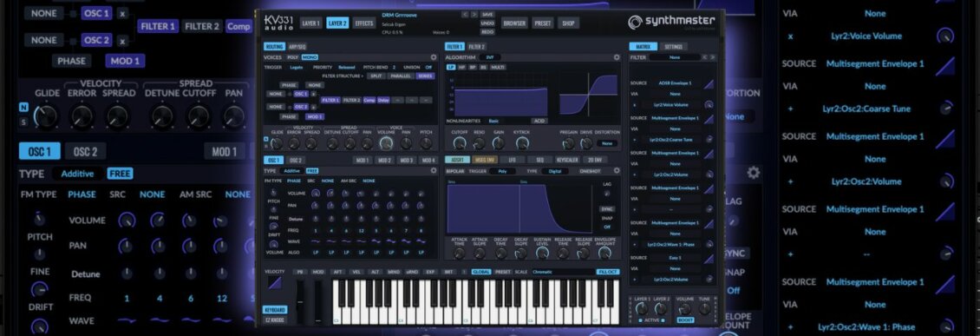Click the envelope Release Time knob
This screenshot has height=336, width=980.
point(563,254)
